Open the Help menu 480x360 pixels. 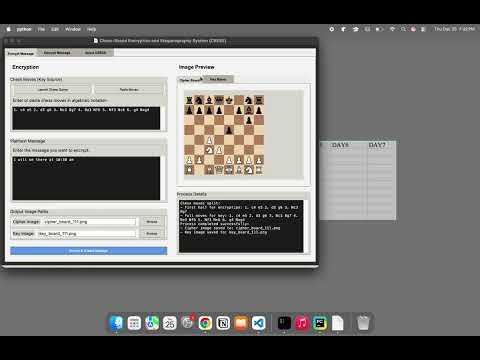(91, 29)
